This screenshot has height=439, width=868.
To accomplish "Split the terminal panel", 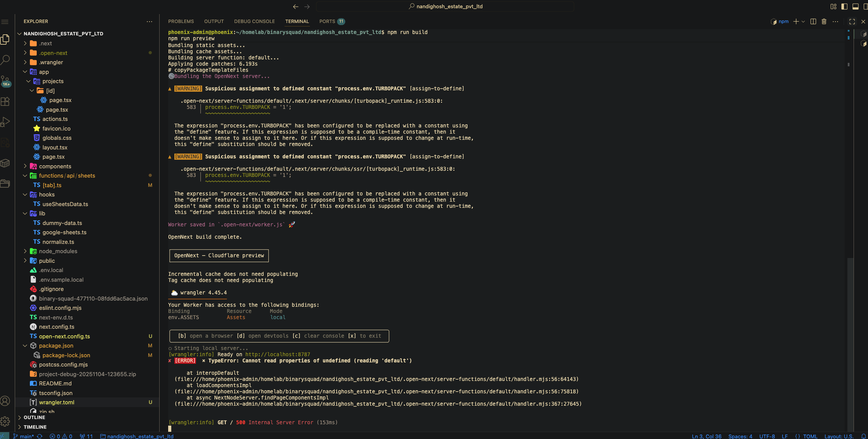I will [813, 22].
